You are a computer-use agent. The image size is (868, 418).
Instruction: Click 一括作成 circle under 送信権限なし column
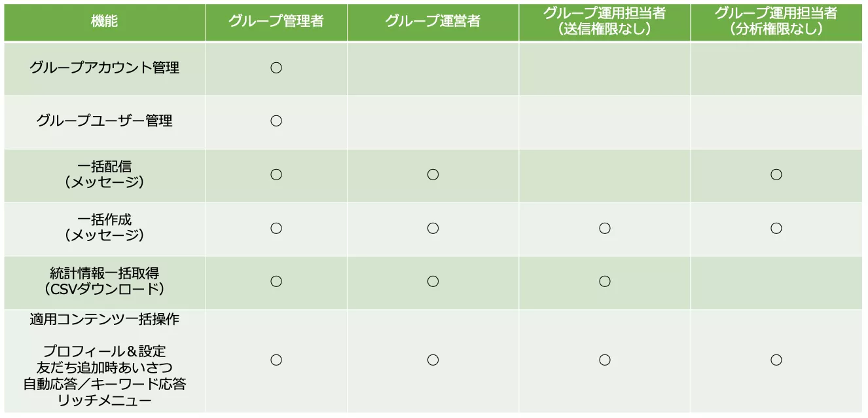click(605, 228)
